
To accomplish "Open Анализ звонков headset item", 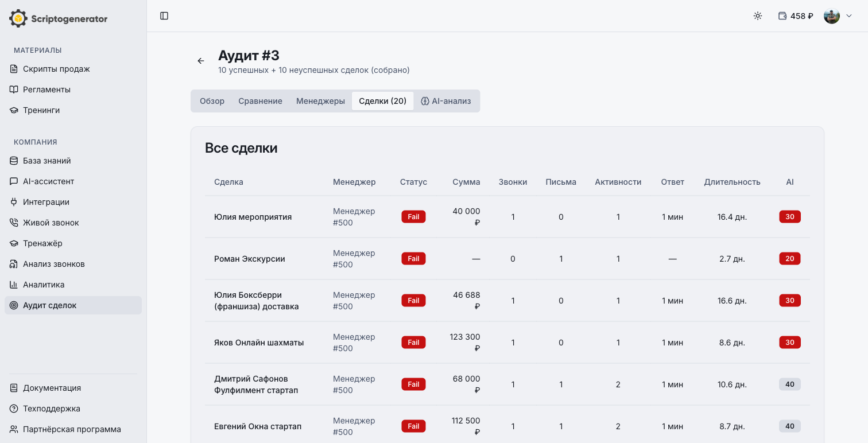I will (53, 264).
